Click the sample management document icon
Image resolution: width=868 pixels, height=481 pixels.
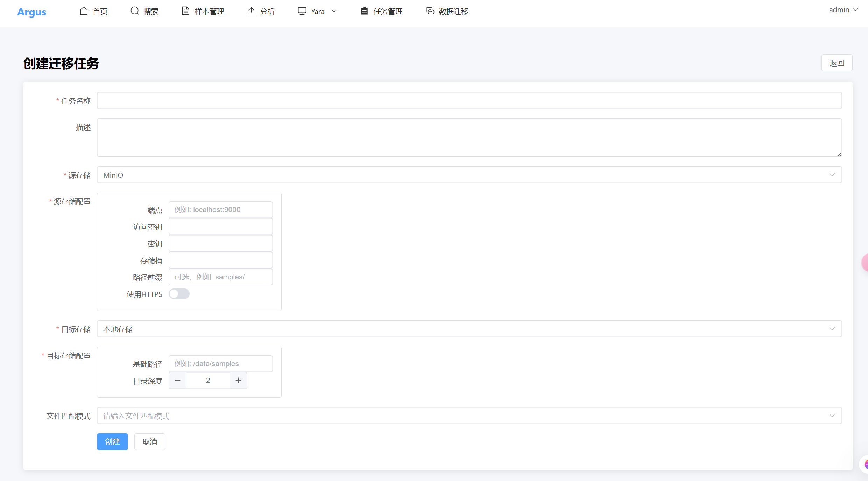pos(185,11)
